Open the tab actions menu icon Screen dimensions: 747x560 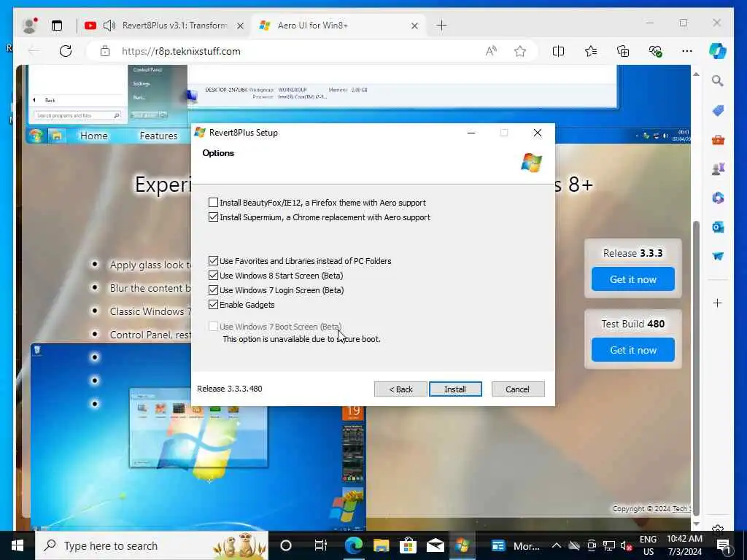(x=57, y=26)
